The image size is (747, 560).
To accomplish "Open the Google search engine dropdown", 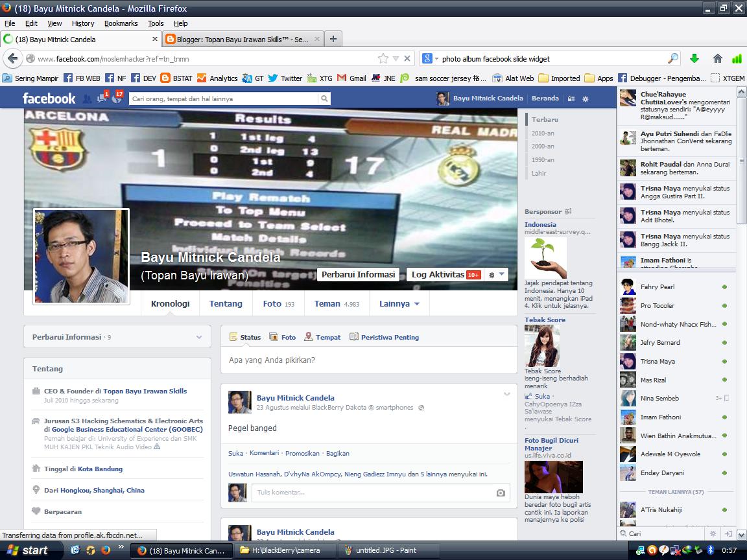I will pos(430,58).
